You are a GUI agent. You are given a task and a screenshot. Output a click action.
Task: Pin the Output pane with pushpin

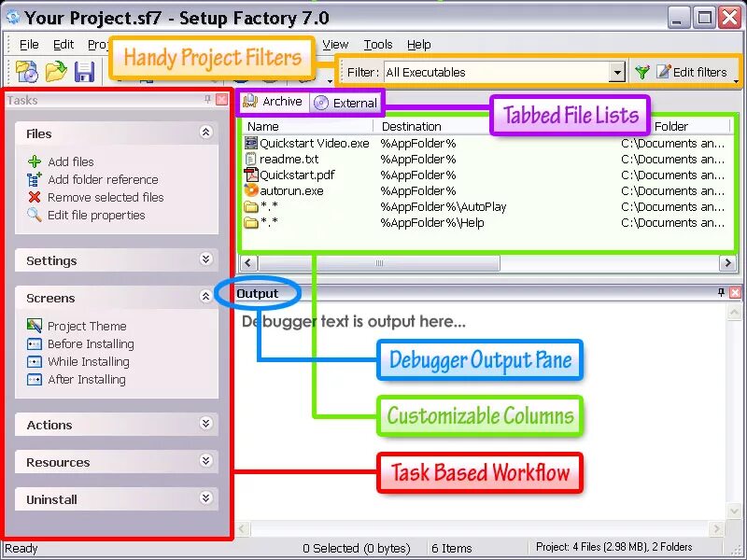click(721, 292)
